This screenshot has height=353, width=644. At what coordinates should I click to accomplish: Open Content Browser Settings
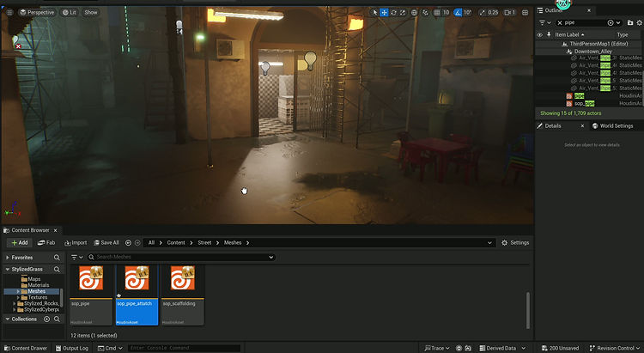(515, 243)
